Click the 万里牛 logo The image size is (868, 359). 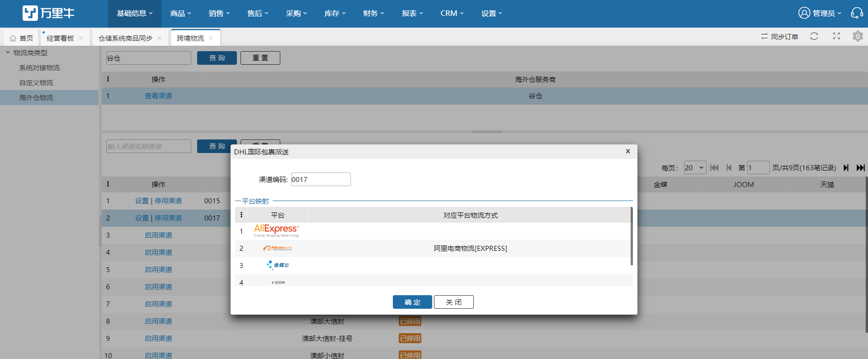[48, 13]
